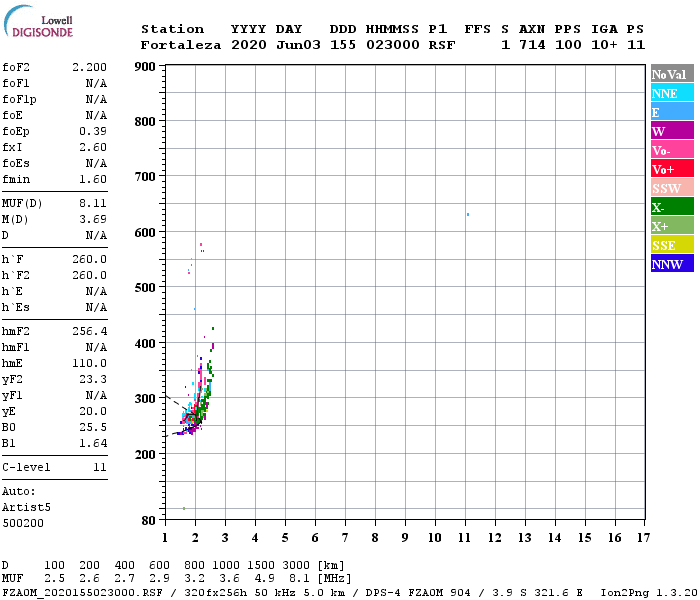Click the Fortaleza station name

(181, 45)
